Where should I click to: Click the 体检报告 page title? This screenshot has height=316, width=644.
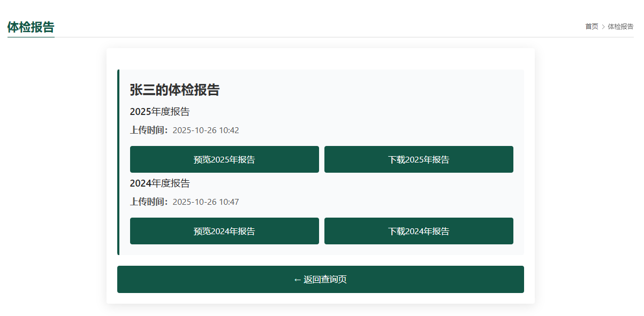pos(31,27)
